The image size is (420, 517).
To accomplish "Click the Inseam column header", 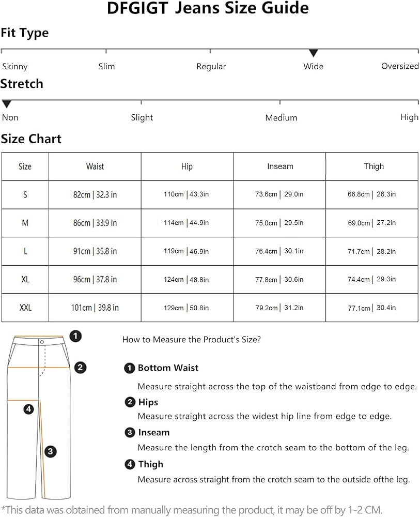I will click(x=279, y=166).
